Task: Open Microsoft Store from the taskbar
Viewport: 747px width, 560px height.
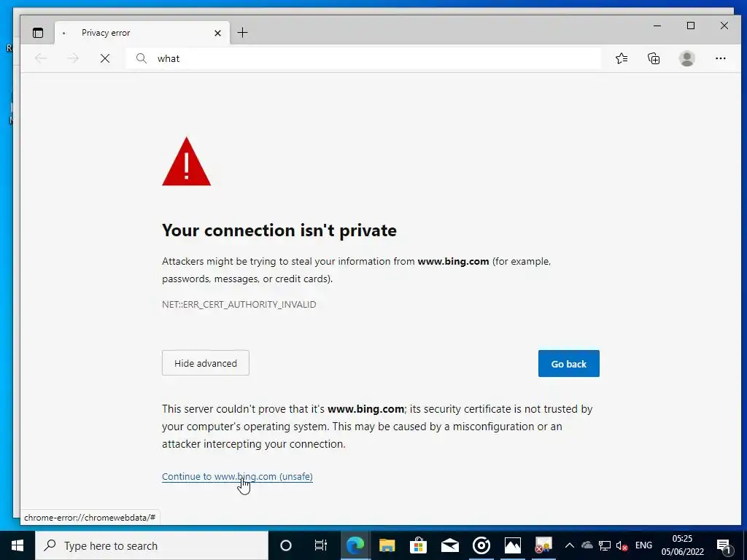Action: [418, 545]
